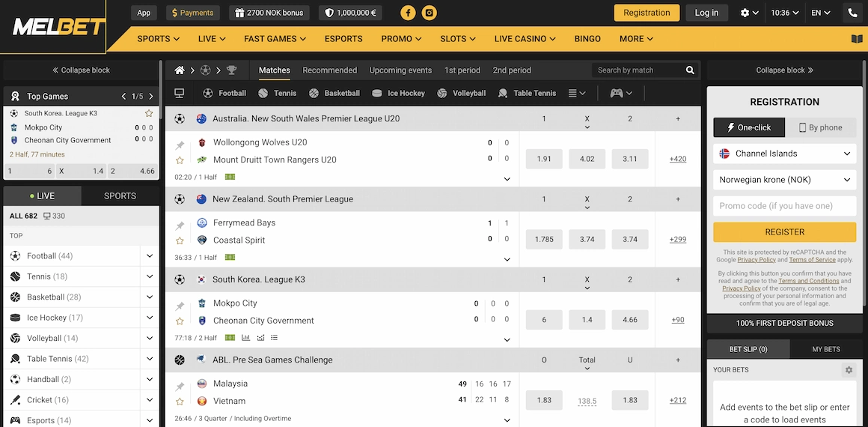868x427 pixels.
Task: Open the book icon in the yellow bar
Action: tap(856, 39)
